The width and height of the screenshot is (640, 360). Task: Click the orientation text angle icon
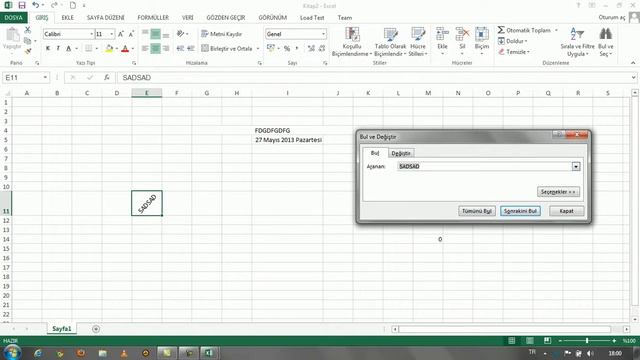pos(180,34)
